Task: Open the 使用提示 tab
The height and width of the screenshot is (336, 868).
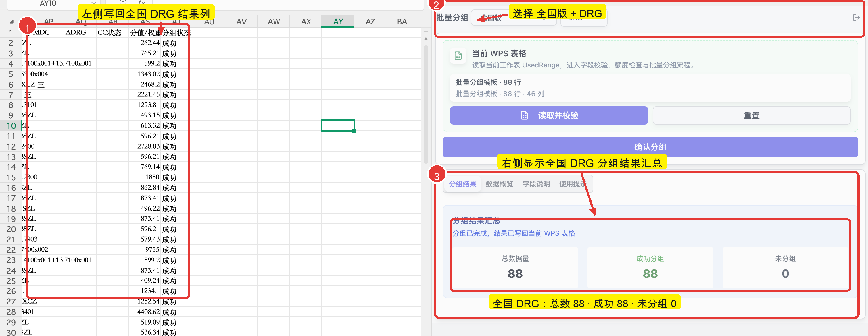Action: [x=573, y=184]
